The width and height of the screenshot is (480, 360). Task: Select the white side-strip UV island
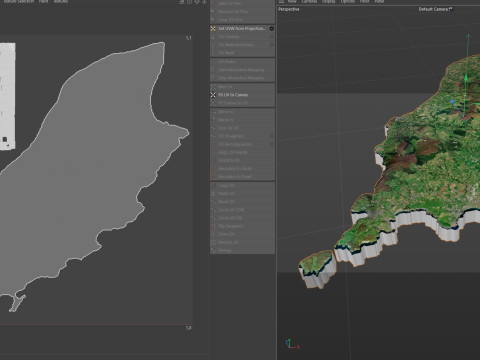7,96
